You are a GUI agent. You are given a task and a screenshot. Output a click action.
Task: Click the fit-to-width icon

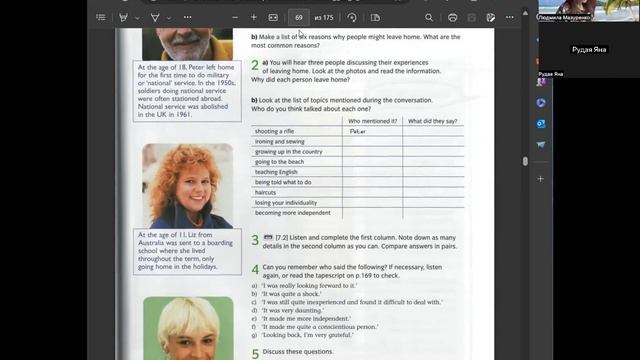point(273,18)
